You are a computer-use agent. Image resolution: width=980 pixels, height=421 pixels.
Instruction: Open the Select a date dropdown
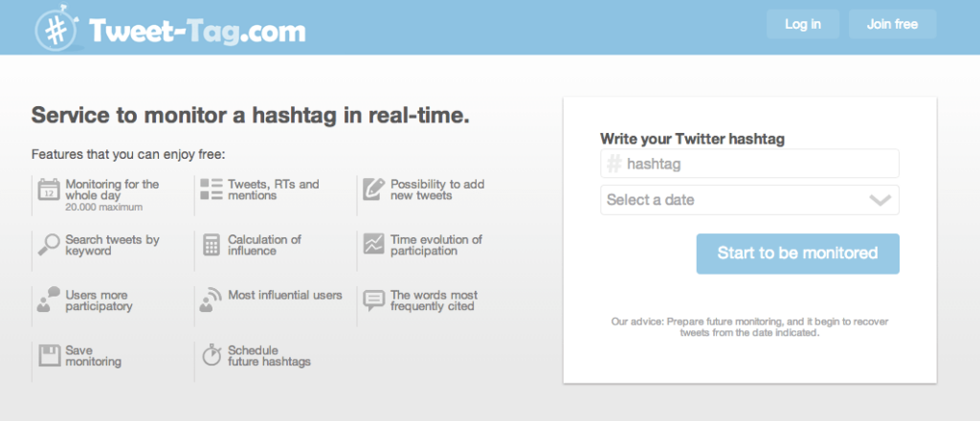[749, 200]
